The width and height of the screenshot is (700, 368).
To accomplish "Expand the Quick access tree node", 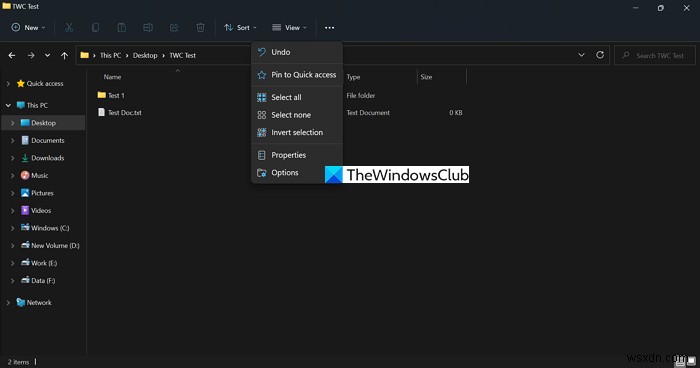I will (8, 84).
